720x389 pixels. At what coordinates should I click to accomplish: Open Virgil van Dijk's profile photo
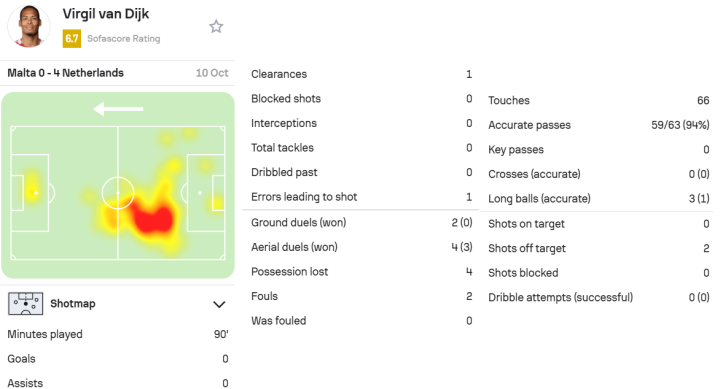(29, 26)
